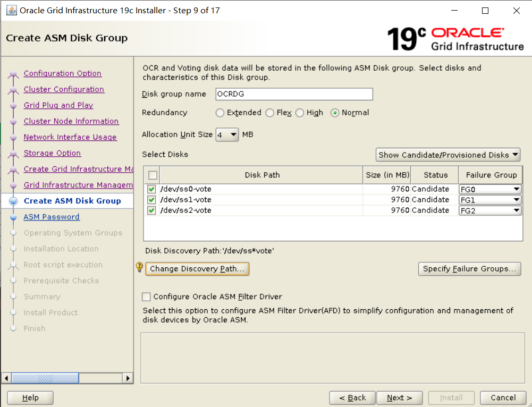This screenshot has height=407, width=532.
Task: Proceed with the Next button
Action: pyautogui.click(x=399, y=398)
